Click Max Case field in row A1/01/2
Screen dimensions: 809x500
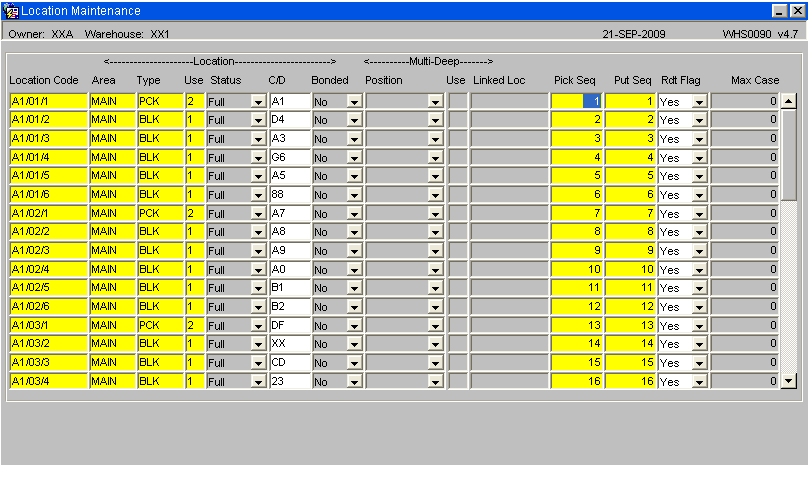pos(745,120)
